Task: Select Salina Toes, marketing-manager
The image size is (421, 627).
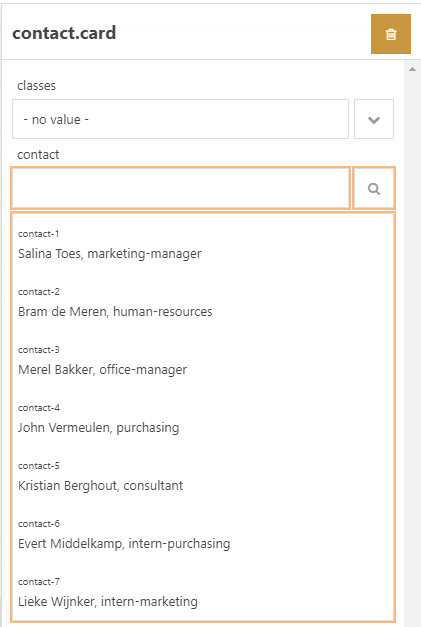Action: pos(203,245)
